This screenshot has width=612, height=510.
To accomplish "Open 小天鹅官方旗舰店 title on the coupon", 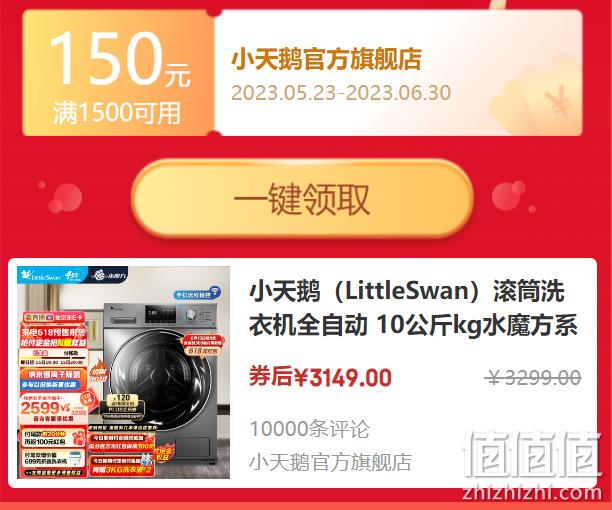I will pyautogui.click(x=326, y=59).
